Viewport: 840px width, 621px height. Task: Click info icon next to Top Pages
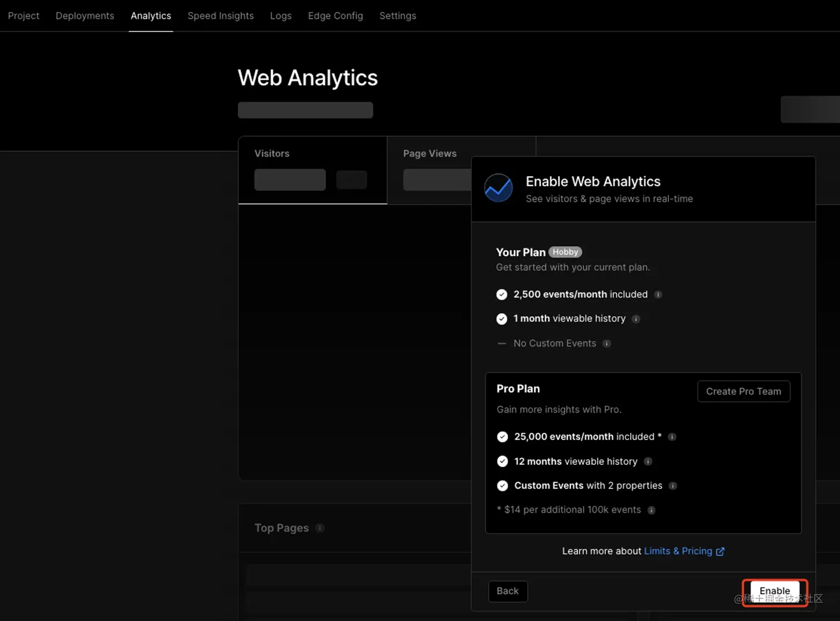[x=319, y=528]
